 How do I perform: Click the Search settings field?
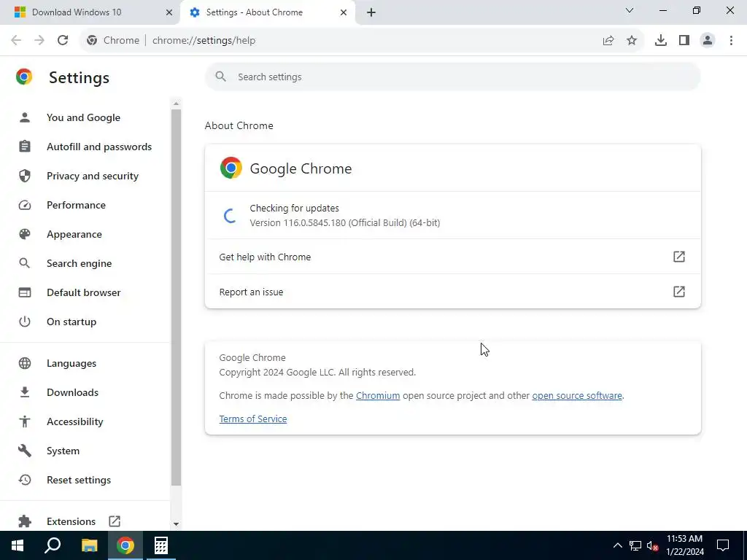(x=452, y=77)
